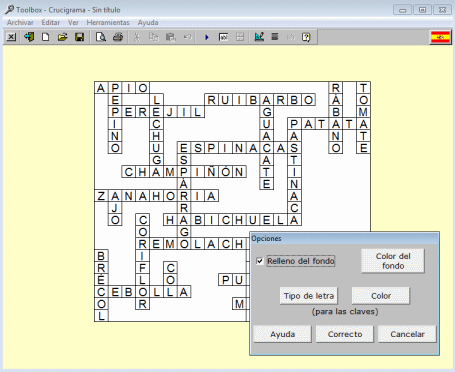455x372 pixels.
Task: Uncheck the Relleno del fondo checkbox
Action: point(260,261)
